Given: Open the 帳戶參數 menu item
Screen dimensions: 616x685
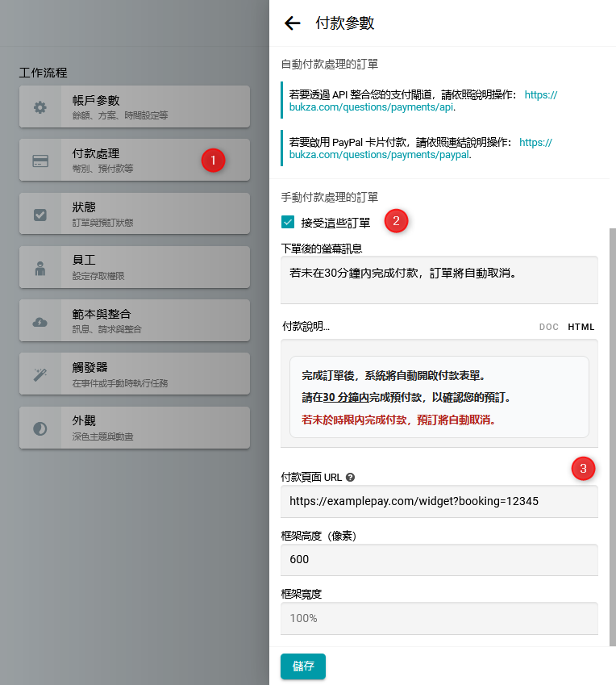Looking at the screenshot, I should click(134, 107).
